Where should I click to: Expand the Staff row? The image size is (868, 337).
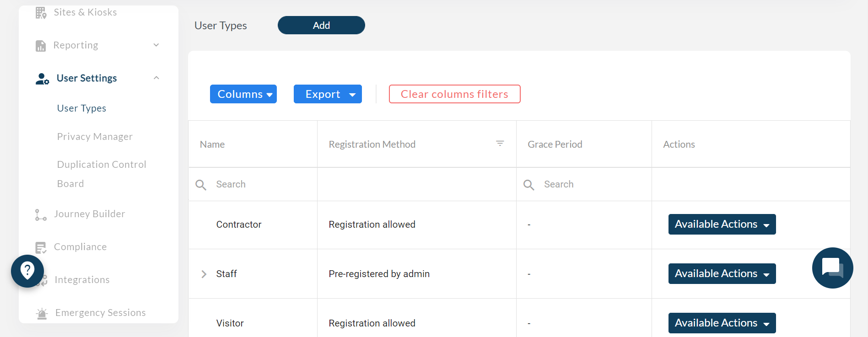coord(204,274)
